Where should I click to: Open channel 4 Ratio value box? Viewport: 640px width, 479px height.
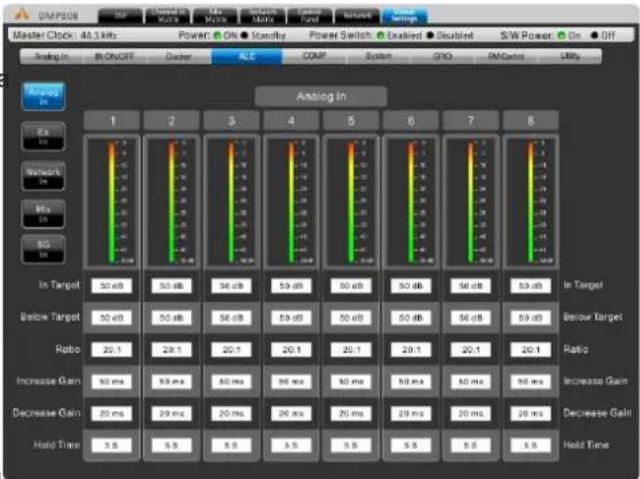click(x=291, y=350)
